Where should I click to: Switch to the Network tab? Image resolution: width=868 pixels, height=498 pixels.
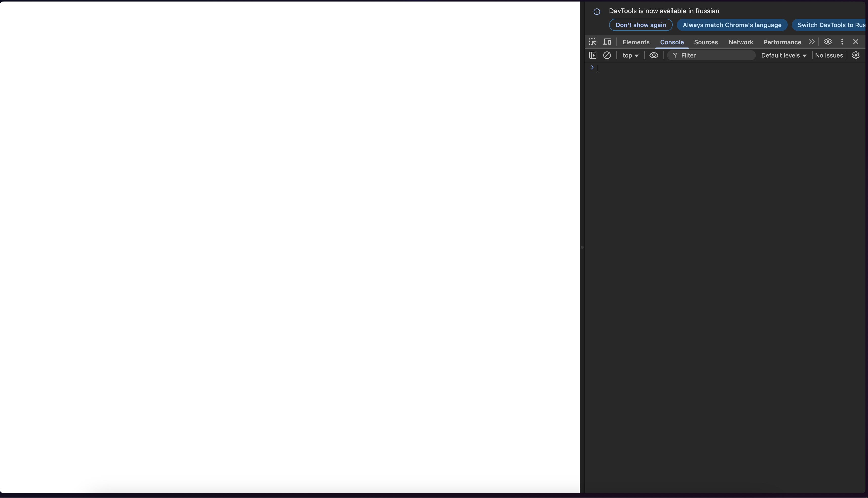[740, 42]
